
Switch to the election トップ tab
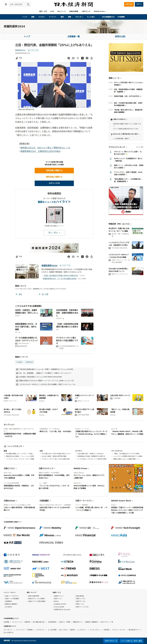tap(27, 37)
